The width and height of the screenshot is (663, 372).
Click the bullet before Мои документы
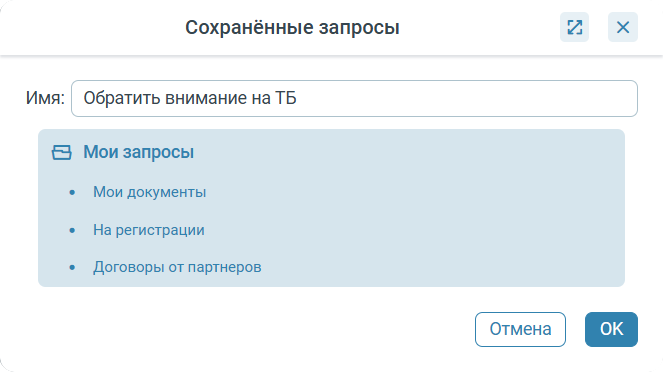pos(72,193)
